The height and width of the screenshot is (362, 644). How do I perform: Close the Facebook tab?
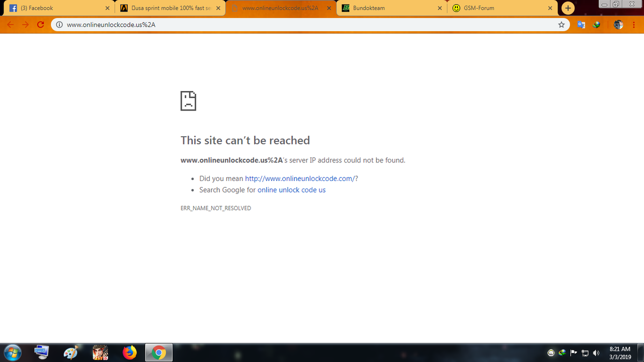tap(108, 8)
